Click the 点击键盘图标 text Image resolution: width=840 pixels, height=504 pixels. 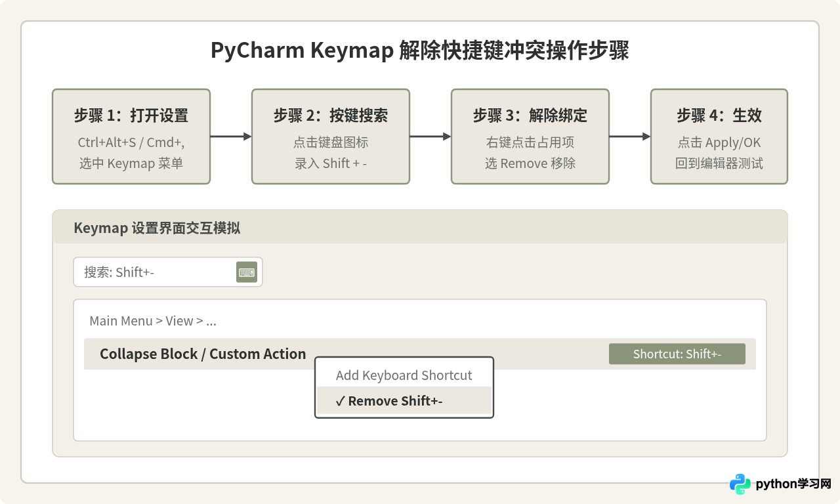coord(331,142)
